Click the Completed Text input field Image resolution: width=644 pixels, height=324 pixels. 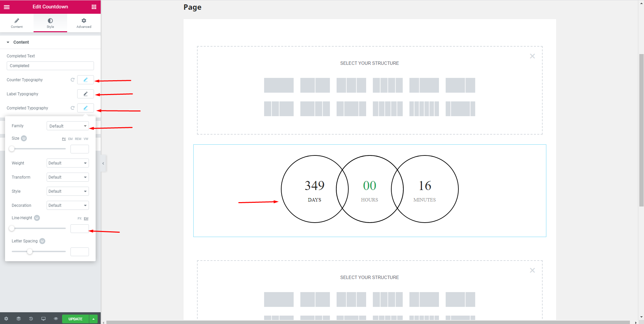tap(50, 66)
